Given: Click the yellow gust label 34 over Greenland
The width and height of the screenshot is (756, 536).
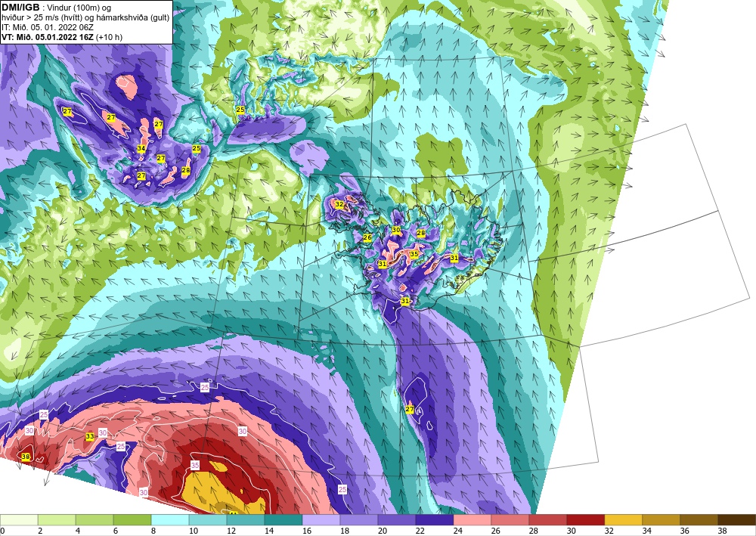Looking at the screenshot, I should (141, 148).
